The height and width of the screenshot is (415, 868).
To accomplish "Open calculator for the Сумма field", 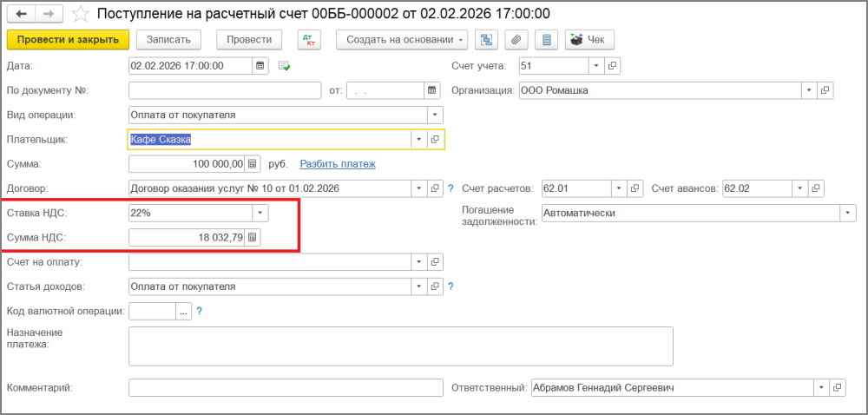I will pyautogui.click(x=252, y=164).
